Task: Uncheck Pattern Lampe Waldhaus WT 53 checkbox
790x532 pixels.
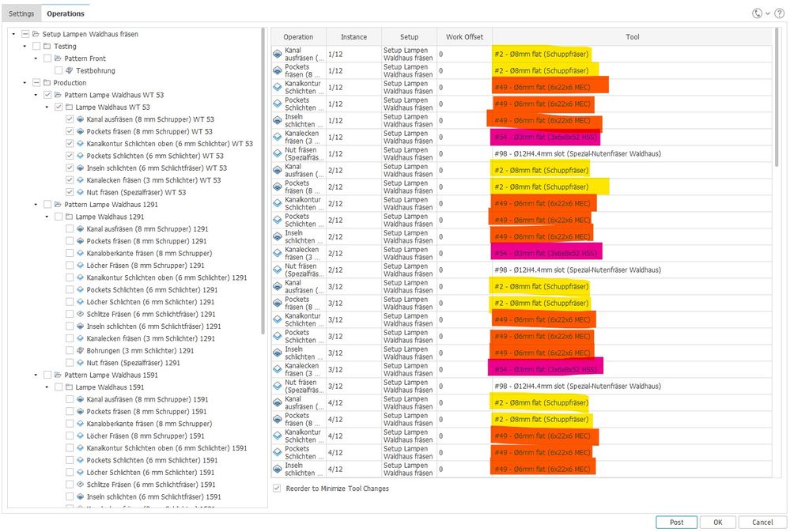Action: 47,95
